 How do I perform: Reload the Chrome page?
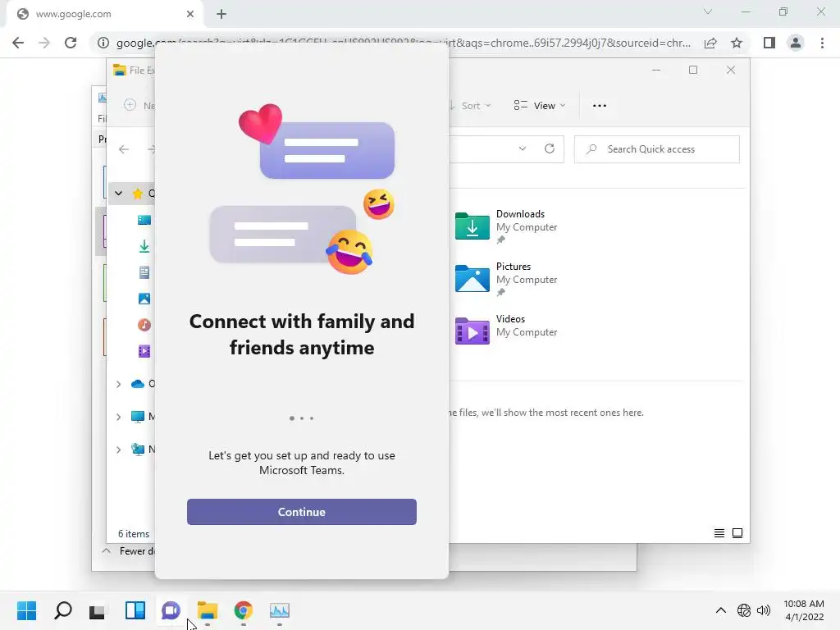click(x=71, y=43)
